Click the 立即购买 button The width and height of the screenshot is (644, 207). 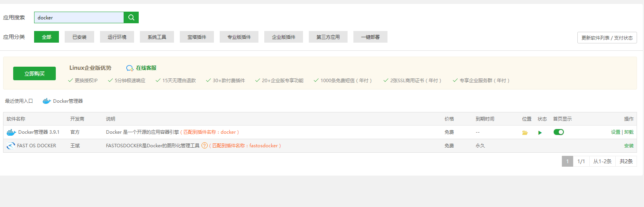point(34,74)
